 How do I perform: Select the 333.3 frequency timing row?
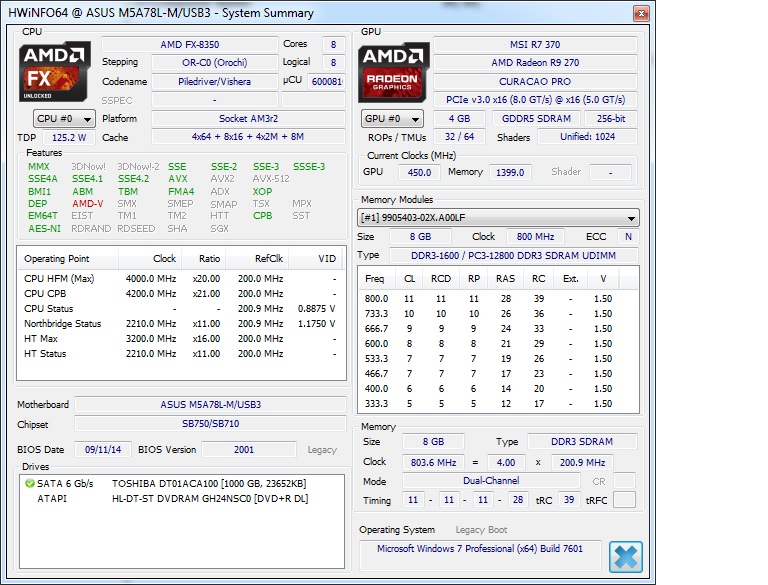(x=498, y=404)
